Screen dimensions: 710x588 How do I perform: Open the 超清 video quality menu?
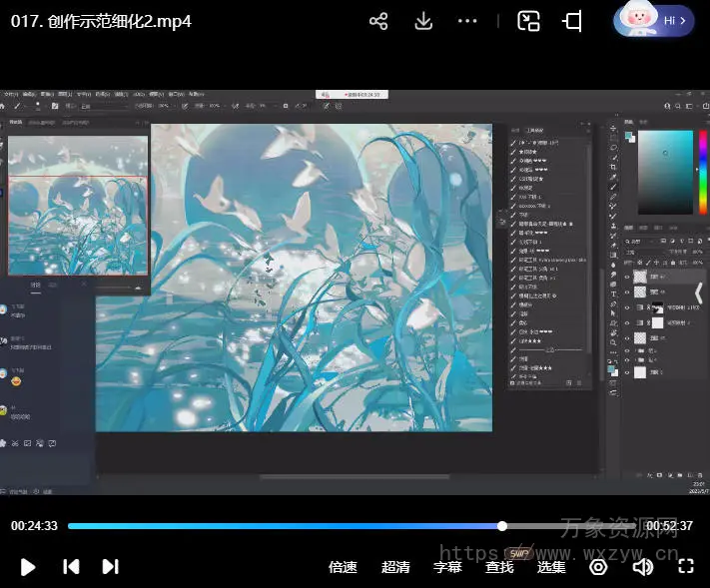point(395,567)
